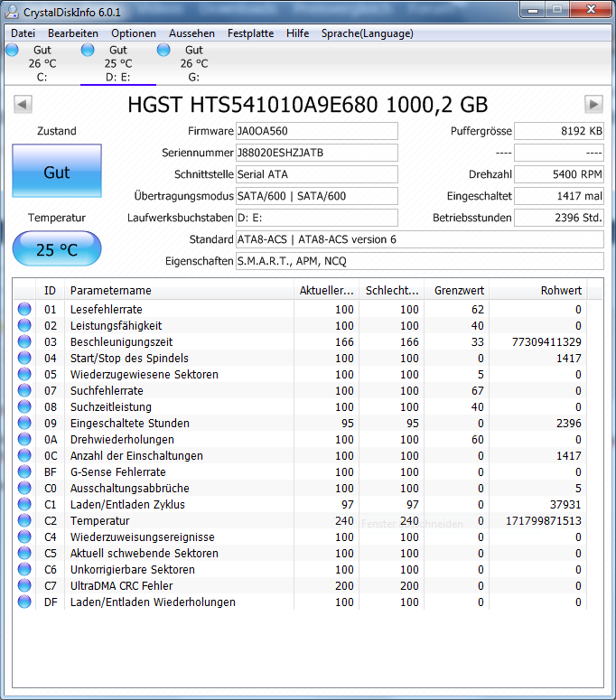This screenshot has width=616, height=700.
Task: Open the Bearbeiten menu
Action: click(73, 33)
